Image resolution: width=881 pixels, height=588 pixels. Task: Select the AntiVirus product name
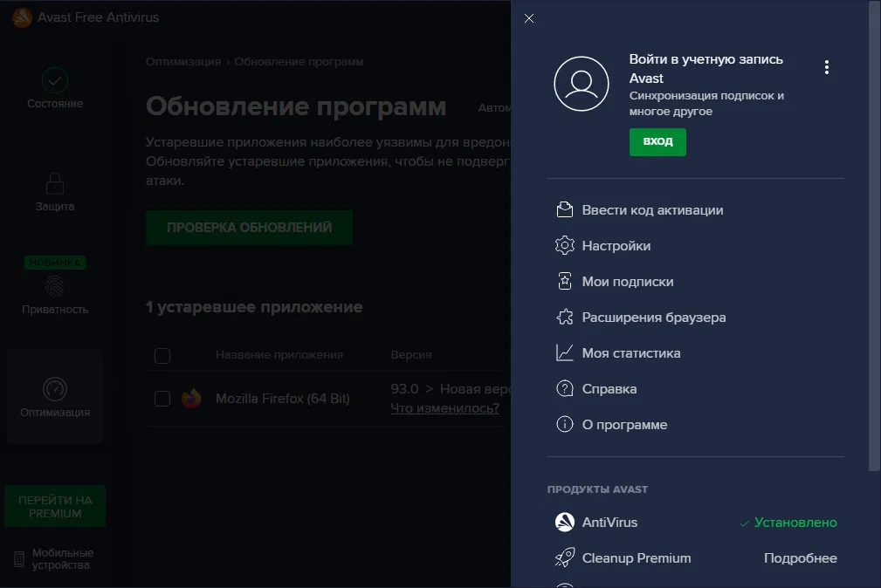click(x=609, y=523)
